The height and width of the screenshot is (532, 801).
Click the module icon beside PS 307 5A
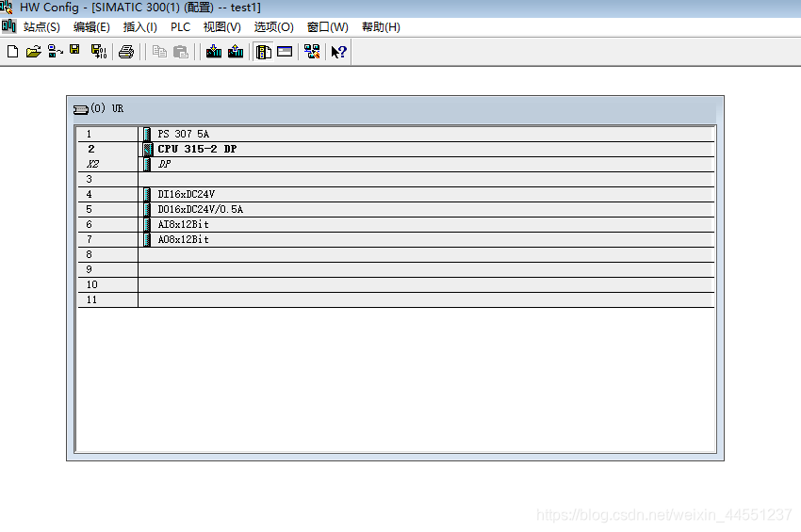click(147, 135)
